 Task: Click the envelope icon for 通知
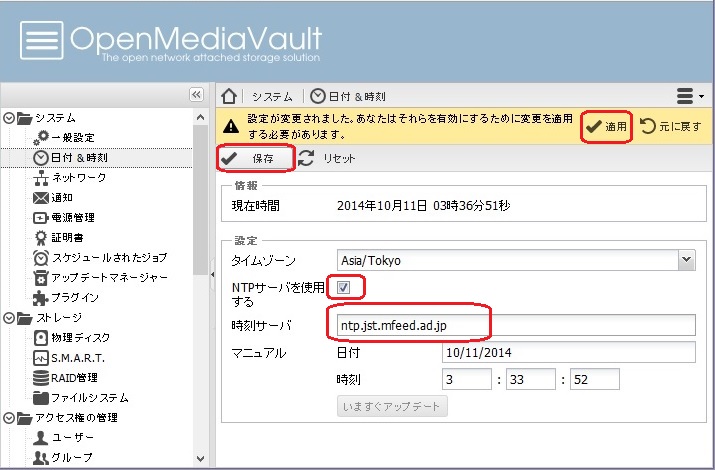(41, 198)
